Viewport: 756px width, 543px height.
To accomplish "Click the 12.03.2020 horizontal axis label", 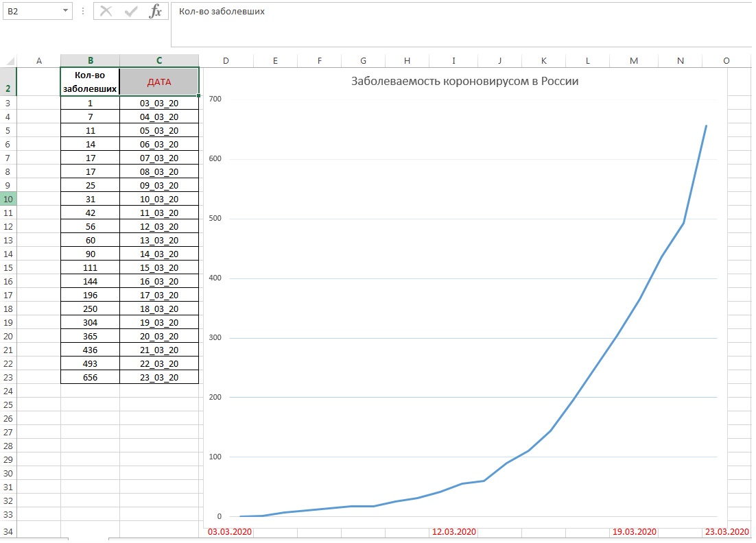I will coord(453,532).
